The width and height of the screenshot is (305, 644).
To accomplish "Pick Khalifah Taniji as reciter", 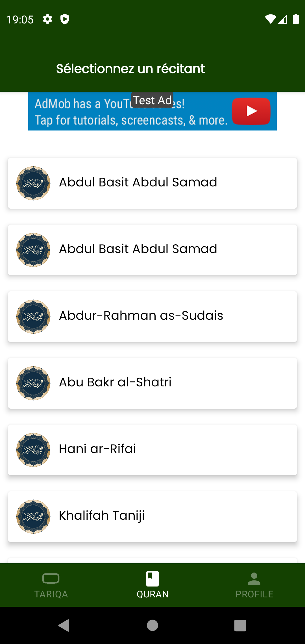I will pyautogui.click(x=152, y=517).
